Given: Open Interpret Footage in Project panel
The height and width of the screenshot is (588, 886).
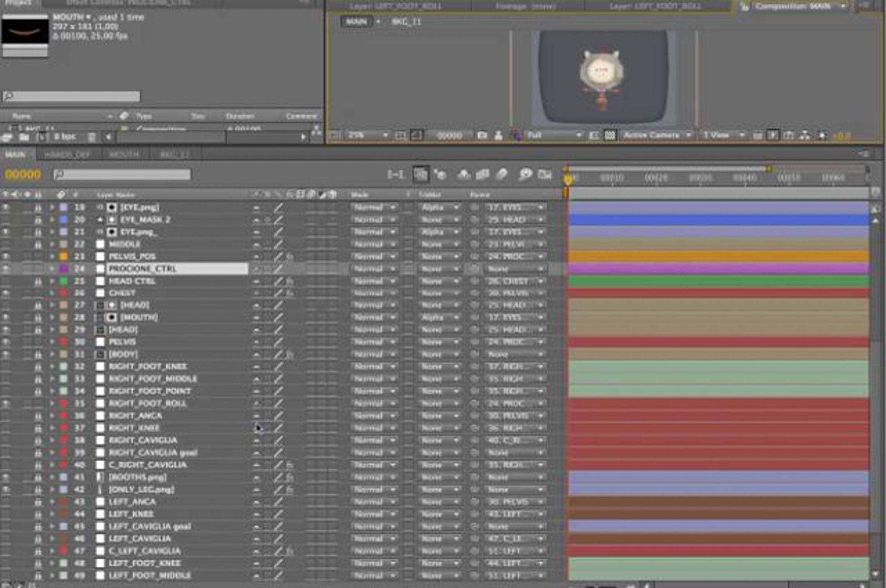Looking at the screenshot, I should point(6,137).
